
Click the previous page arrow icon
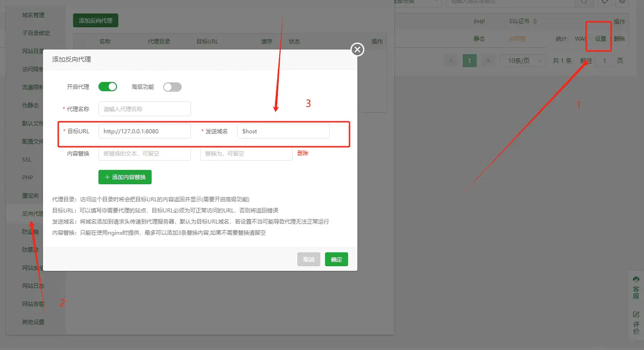pyautogui.click(x=451, y=60)
